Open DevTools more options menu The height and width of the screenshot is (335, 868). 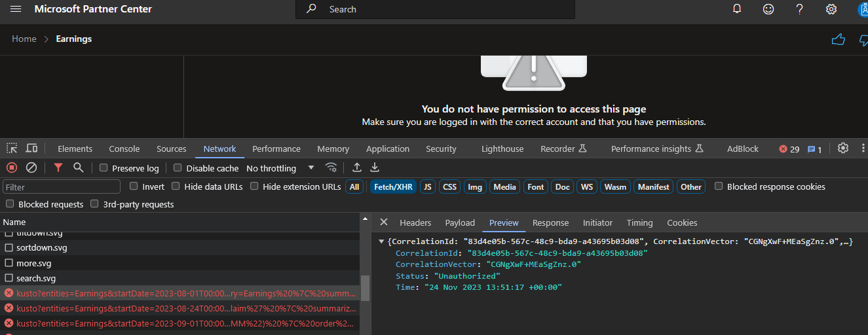point(863,148)
